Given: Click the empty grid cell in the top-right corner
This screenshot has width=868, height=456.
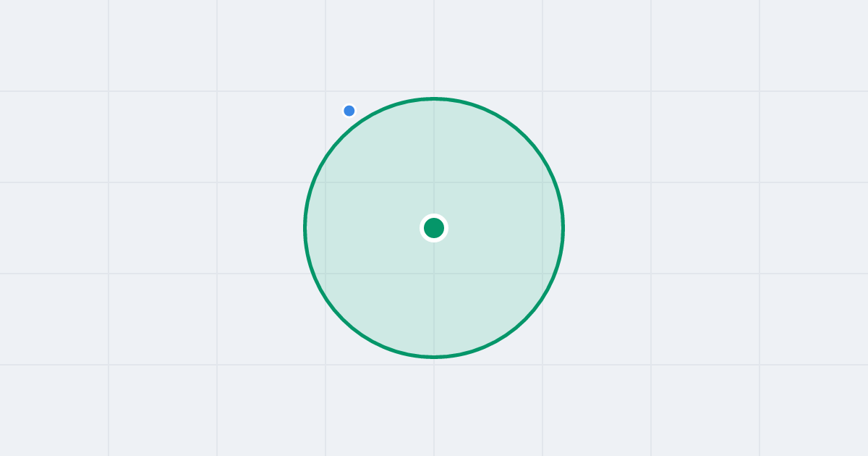Looking at the screenshot, I should click(814, 46).
